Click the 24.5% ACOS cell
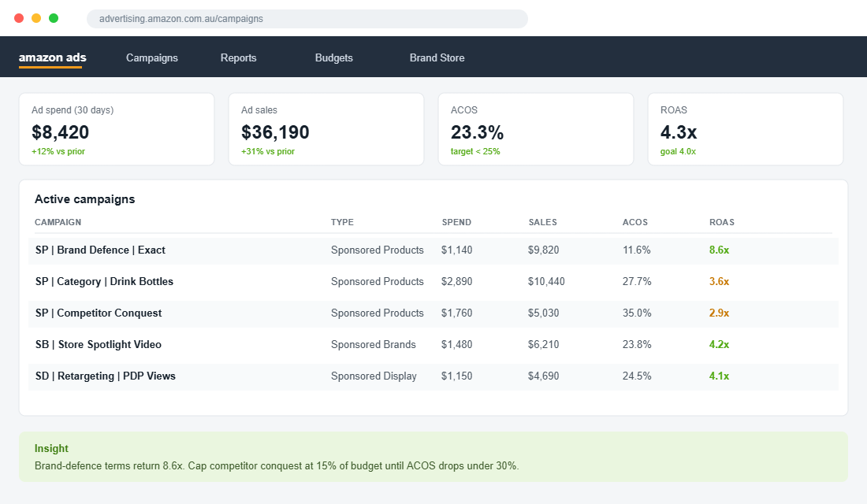This screenshot has height=504, width=867. tap(637, 376)
